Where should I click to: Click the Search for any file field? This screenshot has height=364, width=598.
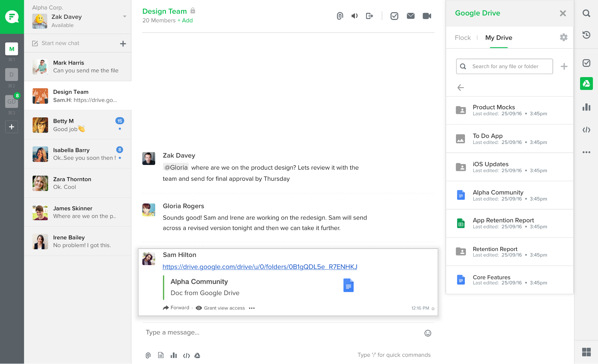(508, 66)
